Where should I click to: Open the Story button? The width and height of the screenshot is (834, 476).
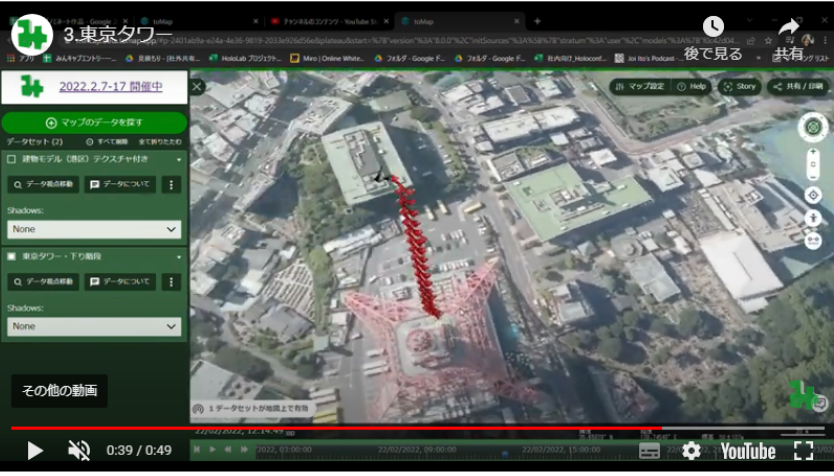[x=739, y=87]
